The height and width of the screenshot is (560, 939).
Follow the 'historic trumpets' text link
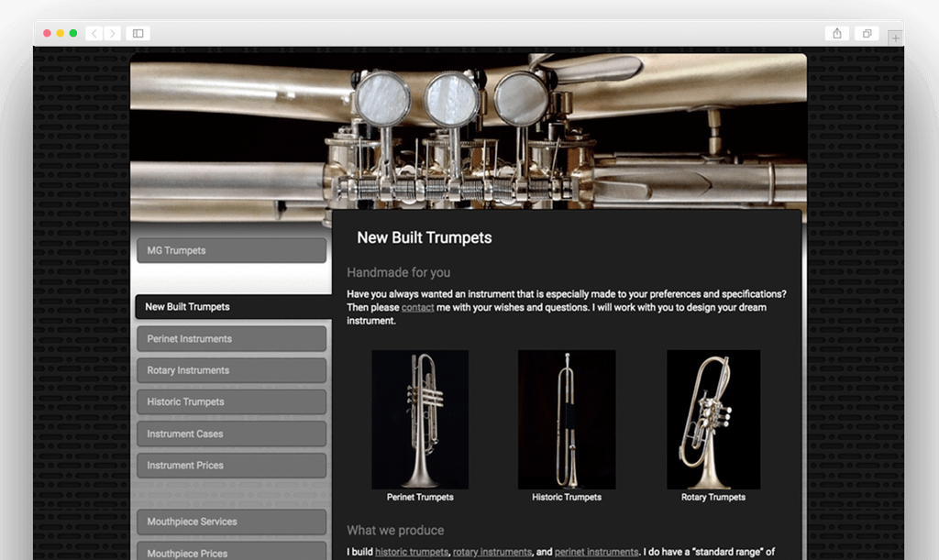(x=412, y=552)
